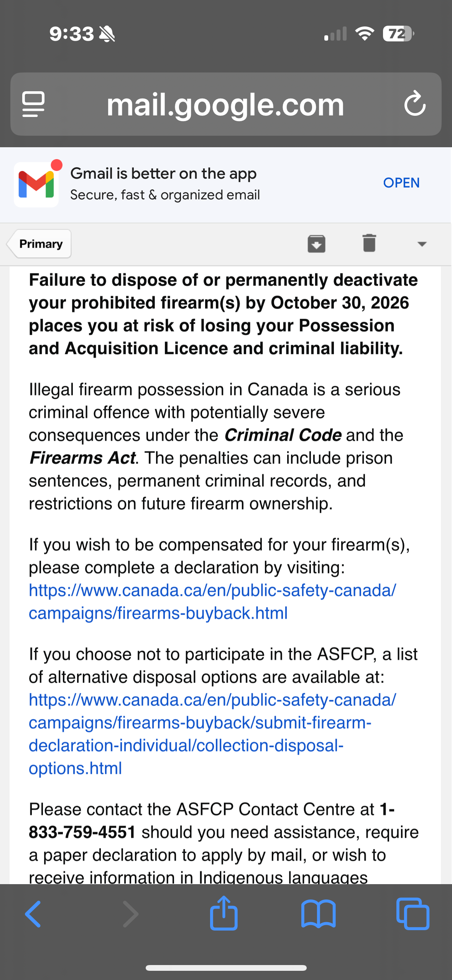Viewport: 452px width, 980px height.
Task: Tap the Safari share icon
Action: coord(224,913)
